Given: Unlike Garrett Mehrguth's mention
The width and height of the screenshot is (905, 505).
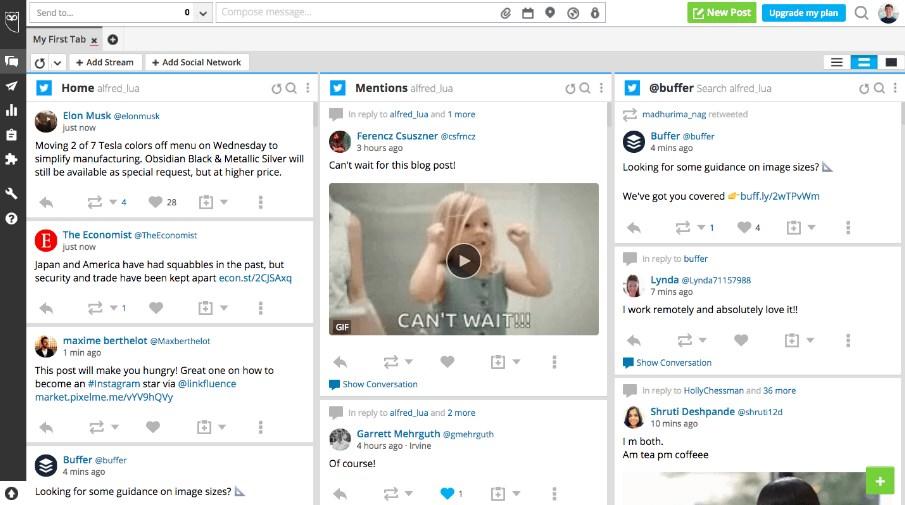Looking at the screenshot, I should pyautogui.click(x=447, y=493).
